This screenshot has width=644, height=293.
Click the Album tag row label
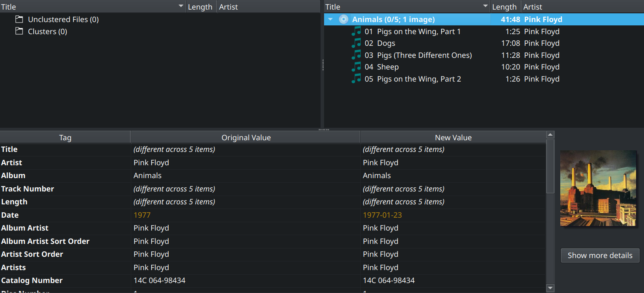click(x=13, y=175)
